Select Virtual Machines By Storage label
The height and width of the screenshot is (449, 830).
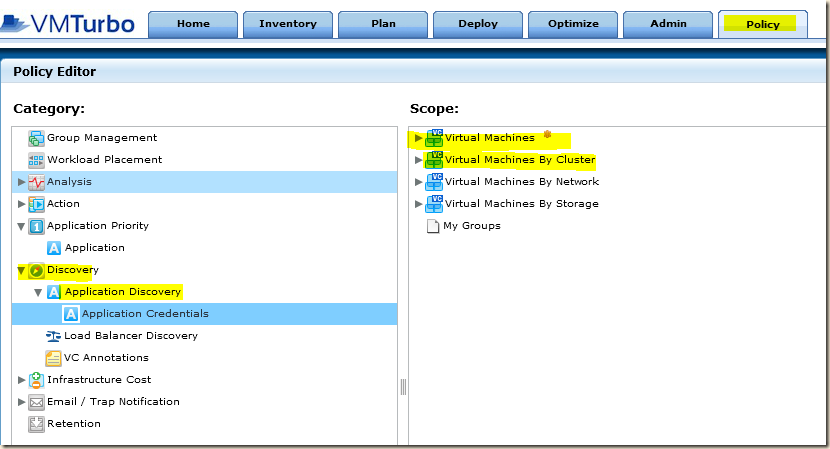pos(522,204)
